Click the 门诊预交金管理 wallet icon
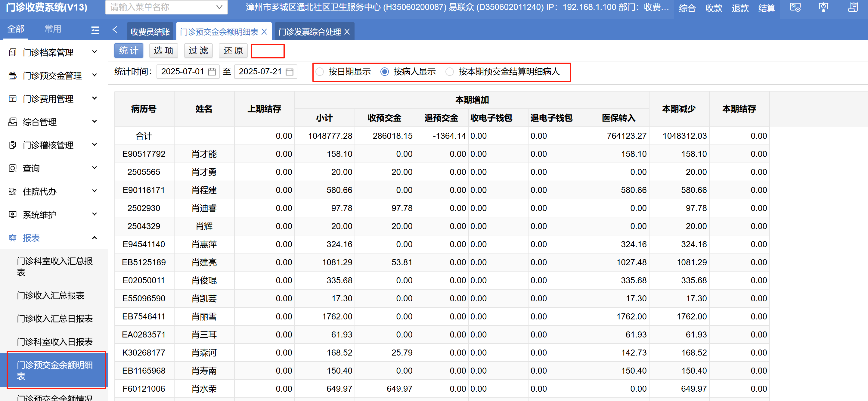Viewport: 868px width, 401px height. click(x=12, y=76)
